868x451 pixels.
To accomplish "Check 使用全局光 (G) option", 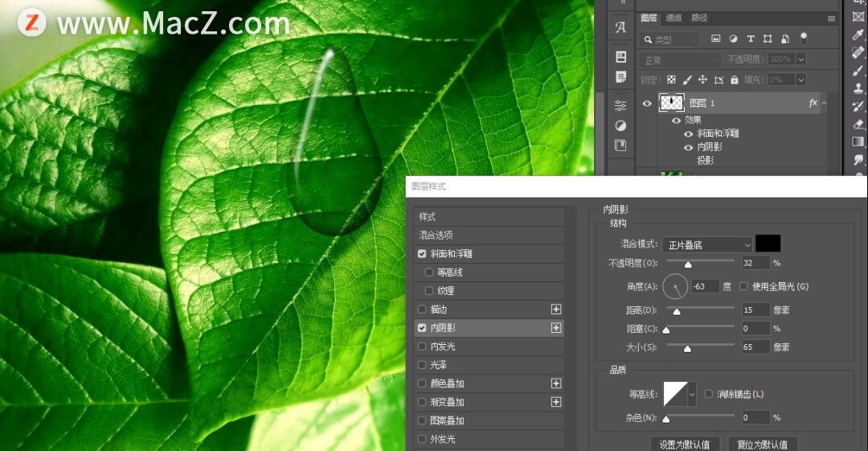I will pyautogui.click(x=743, y=286).
